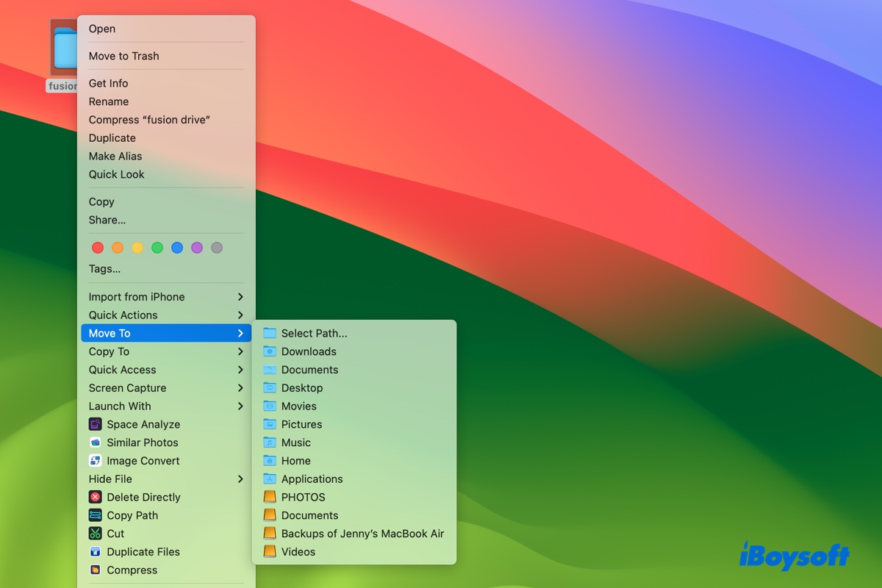Pick Downloads folder as move destination
The height and width of the screenshot is (588, 882).
tap(309, 351)
